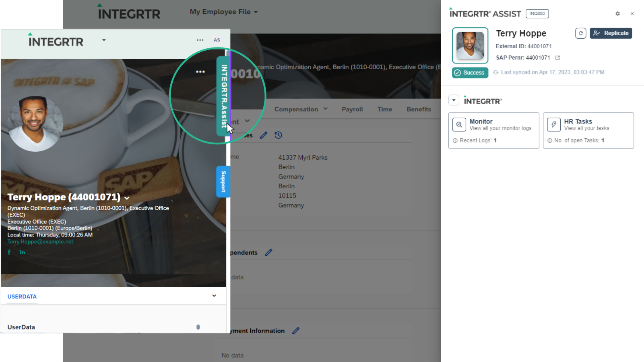This screenshot has height=362, width=644.
Task: View address history clock icon
Action: click(x=278, y=135)
